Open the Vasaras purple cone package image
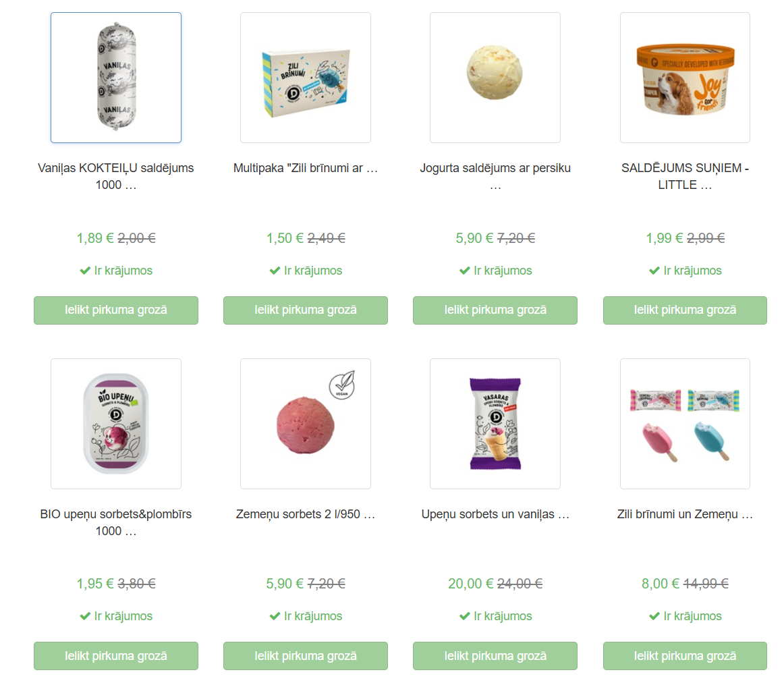Viewport: 784px width, 689px height. click(495, 424)
